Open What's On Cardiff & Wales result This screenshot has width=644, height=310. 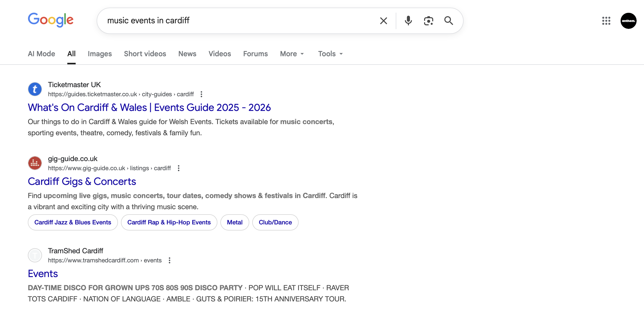(x=149, y=107)
